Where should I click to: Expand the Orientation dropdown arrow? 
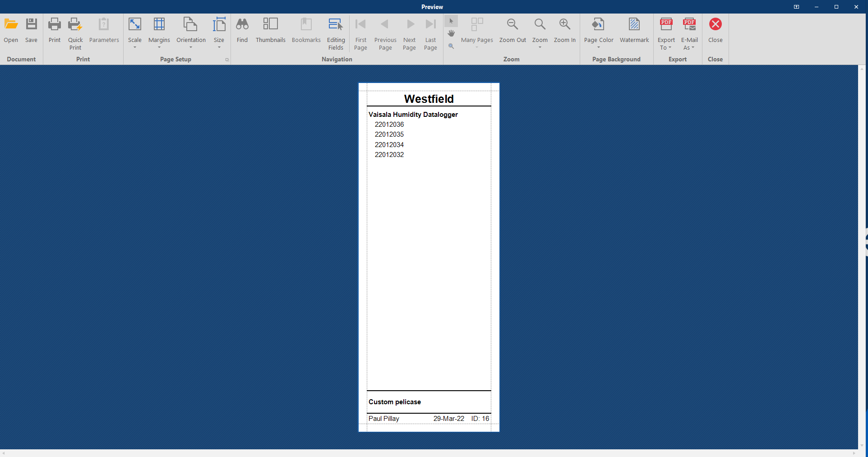191,47
